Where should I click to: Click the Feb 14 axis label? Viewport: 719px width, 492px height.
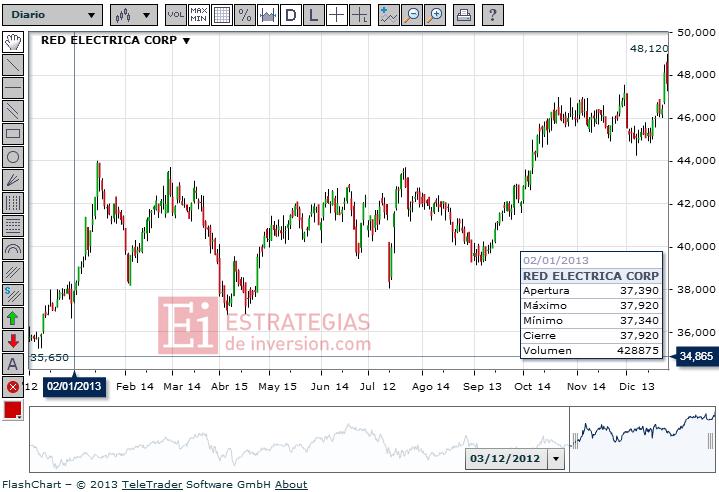(x=135, y=387)
